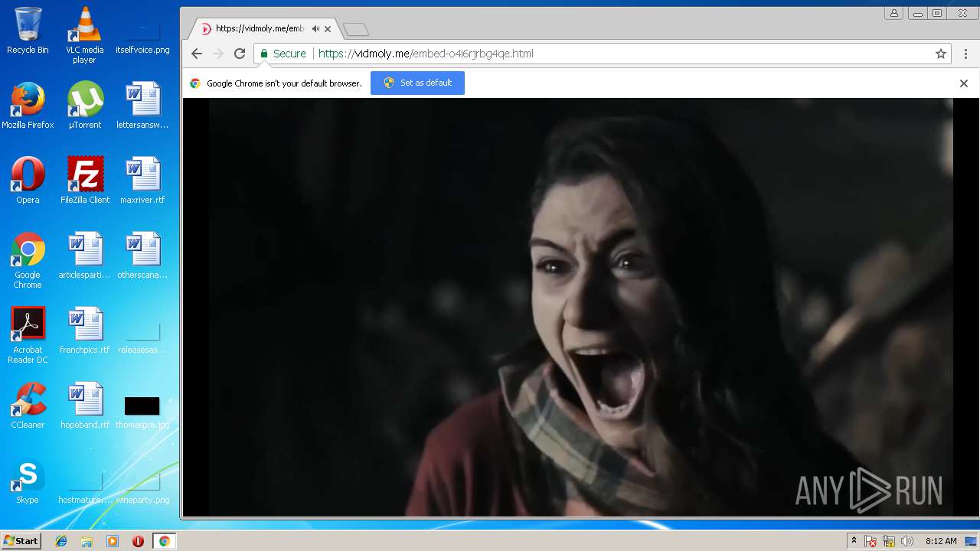Open the Action Center flag icon
This screenshot has height=551, width=980.
(x=871, y=541)
